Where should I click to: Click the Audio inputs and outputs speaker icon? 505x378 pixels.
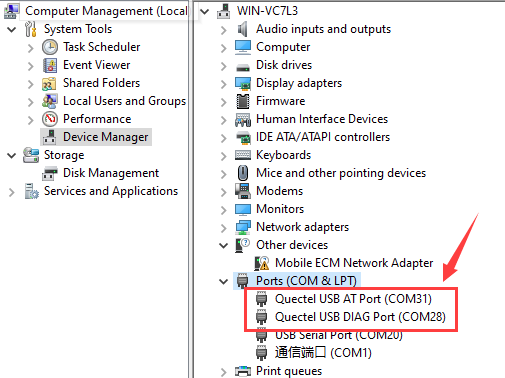click(x=243, y=29)
